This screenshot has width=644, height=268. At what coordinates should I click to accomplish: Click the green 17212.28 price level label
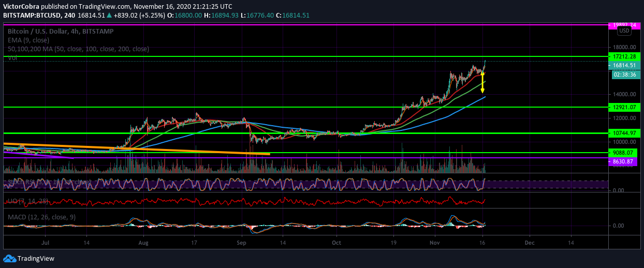tap(624, 56)
